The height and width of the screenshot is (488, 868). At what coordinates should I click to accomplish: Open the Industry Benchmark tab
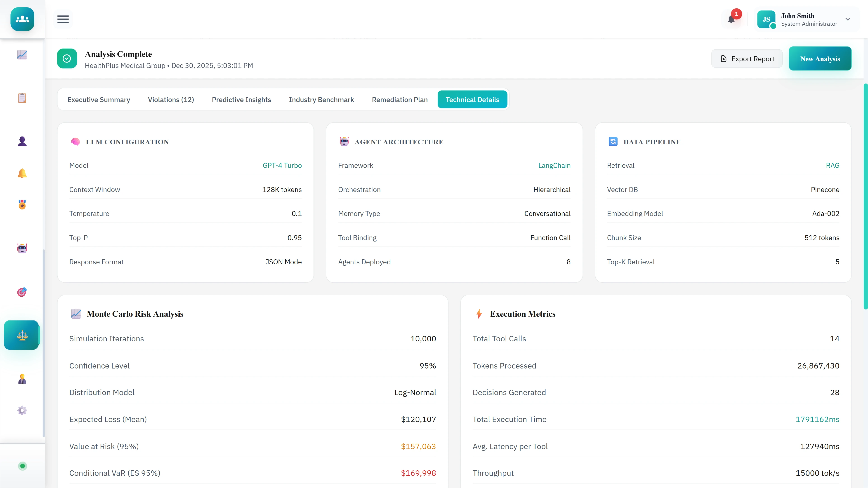coord(321,99)
